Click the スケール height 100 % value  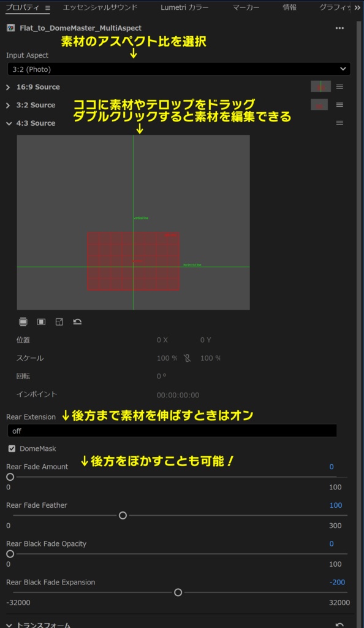pos(210,358)
